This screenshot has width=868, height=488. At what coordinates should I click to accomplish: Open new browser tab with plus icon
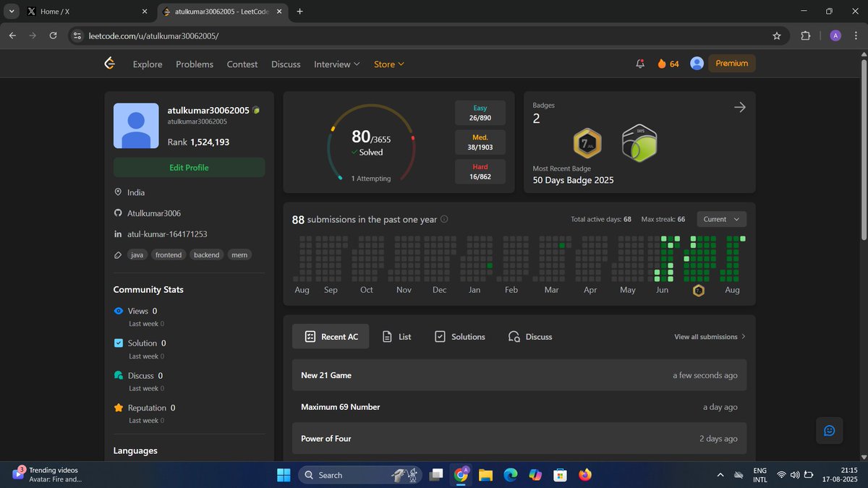click(x=300, y=12)
